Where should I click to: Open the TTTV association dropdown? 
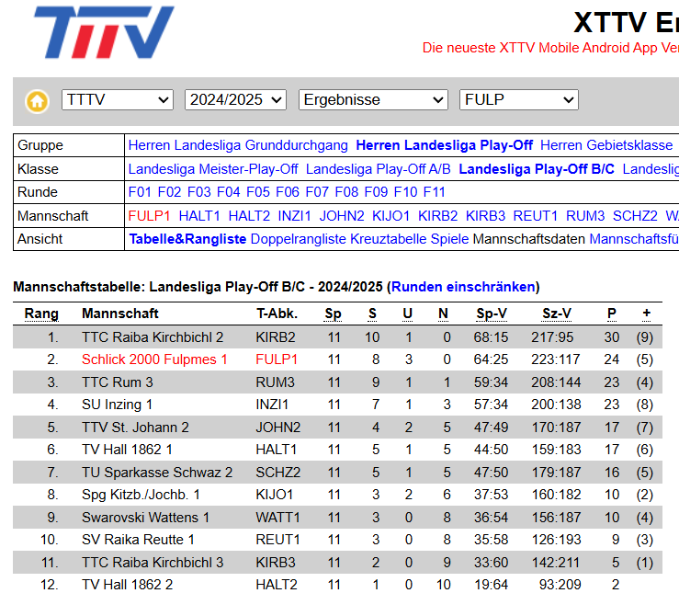pyautogui.click(x=118, y=100)
